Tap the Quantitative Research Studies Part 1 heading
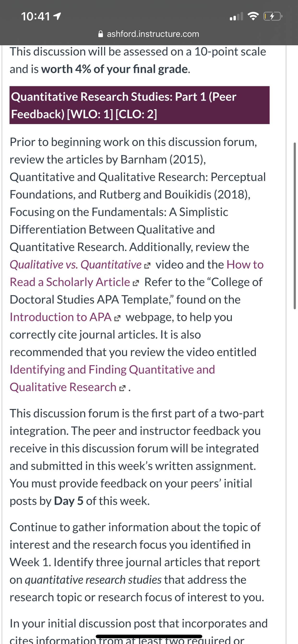Screen dimensions: 298x644 click(x=139, y=105)
